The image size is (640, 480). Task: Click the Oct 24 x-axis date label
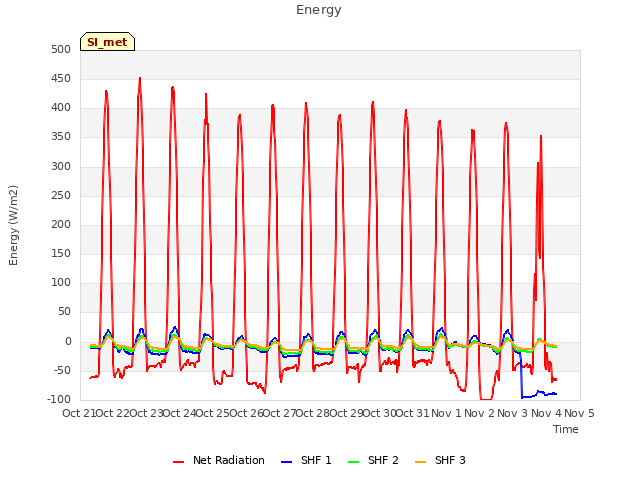point(180,413)
